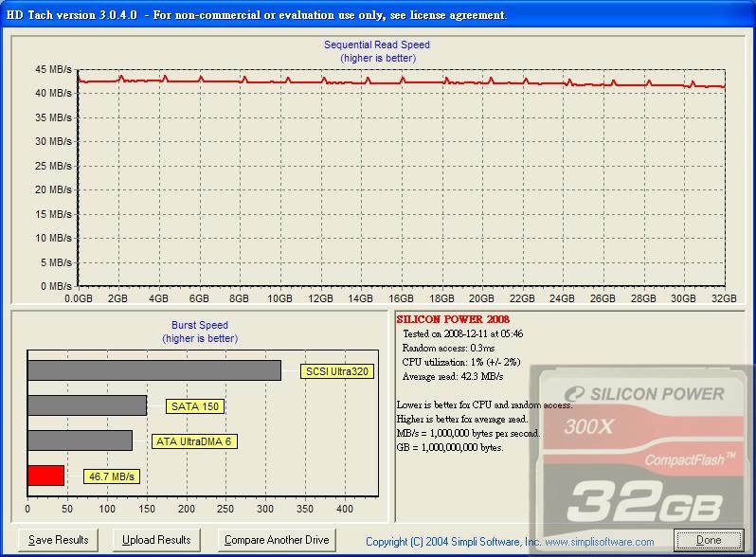Image resolution: width=756 pixels, height=557 pixels.
Task: Click the Save Results button
Action: pyautogui.click(x=58, y=540)
